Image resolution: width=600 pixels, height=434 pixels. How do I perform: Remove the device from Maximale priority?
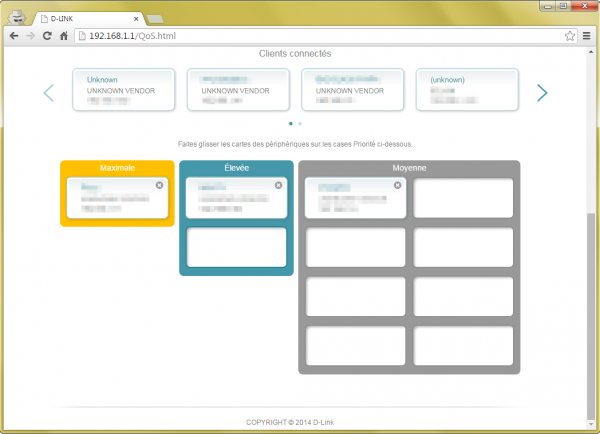click(159, 185)
